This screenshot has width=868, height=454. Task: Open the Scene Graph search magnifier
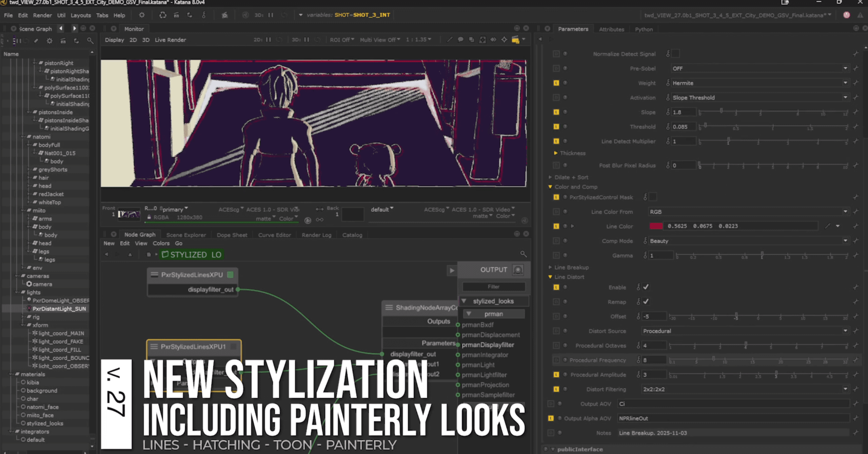(90, 41)
